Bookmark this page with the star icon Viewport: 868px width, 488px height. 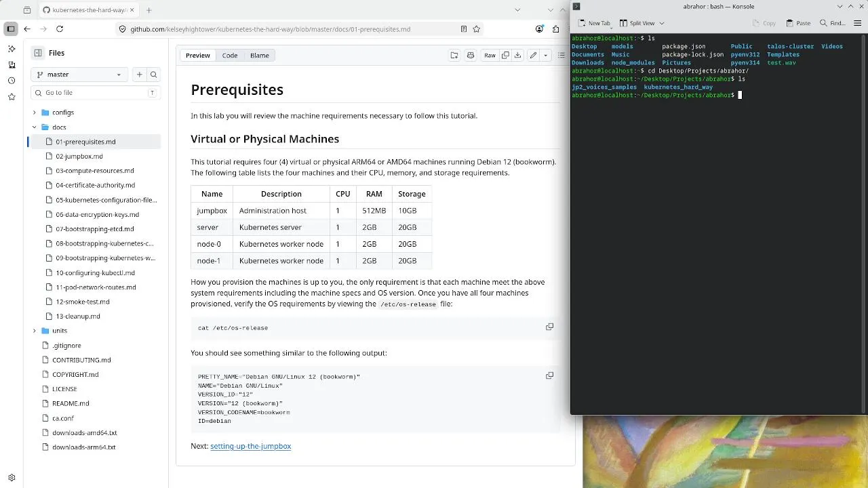(x=477, y=29)
